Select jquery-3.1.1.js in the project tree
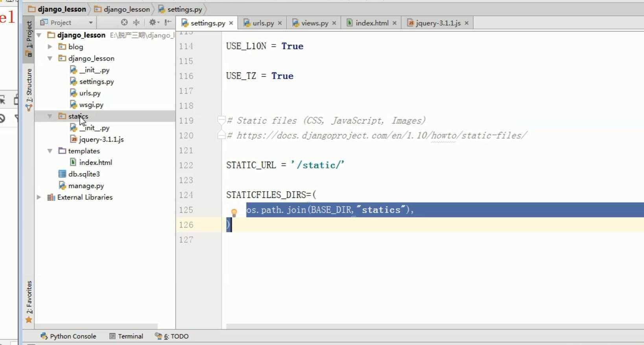The width and height of the screenshot is (644, 345). tap(101, 139)
